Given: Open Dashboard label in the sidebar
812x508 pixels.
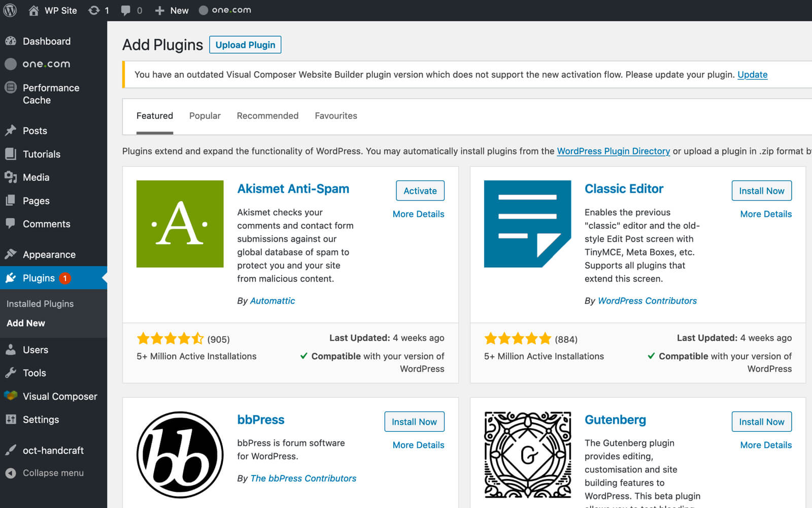Looking at the screenshot, I should coord(47,41).
